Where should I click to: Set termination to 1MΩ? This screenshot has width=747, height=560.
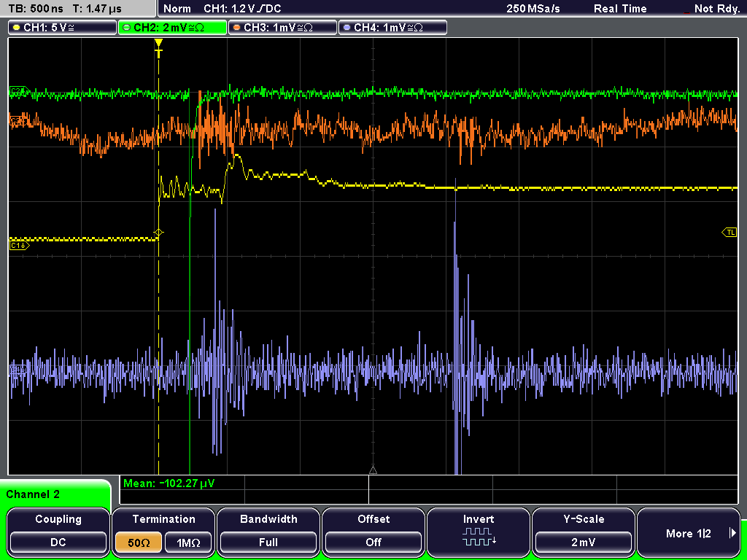(188, 542)
